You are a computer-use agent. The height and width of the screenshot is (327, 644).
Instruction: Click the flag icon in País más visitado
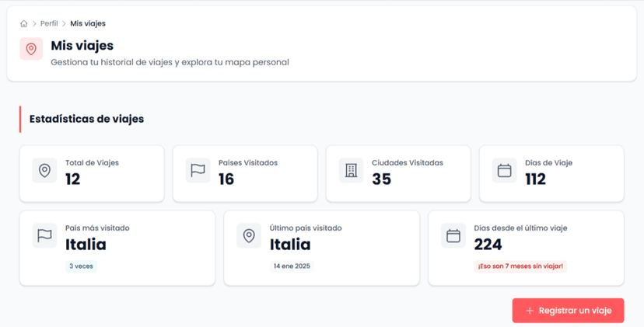(x=44, y=236)
